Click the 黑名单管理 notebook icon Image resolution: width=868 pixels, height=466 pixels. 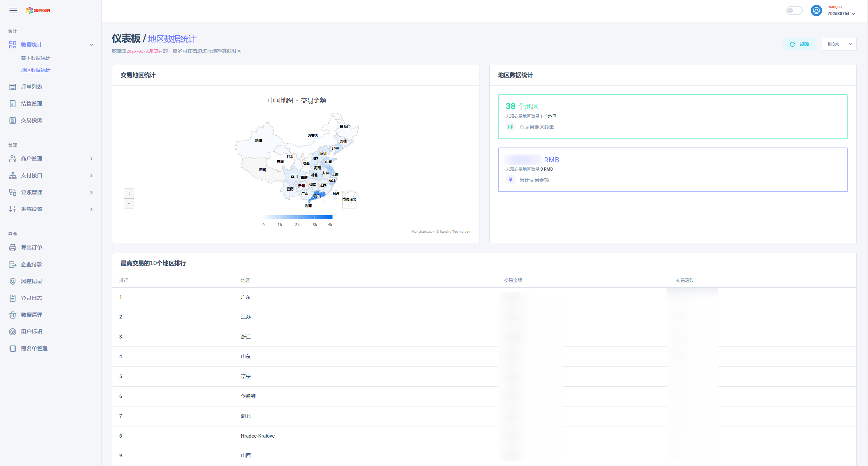pos(13,349)
